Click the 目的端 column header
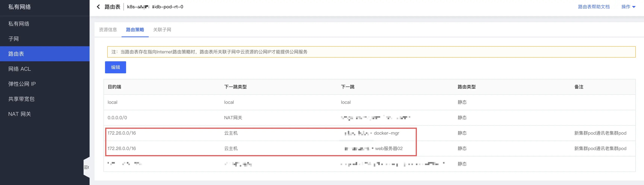 click(114, 87)
